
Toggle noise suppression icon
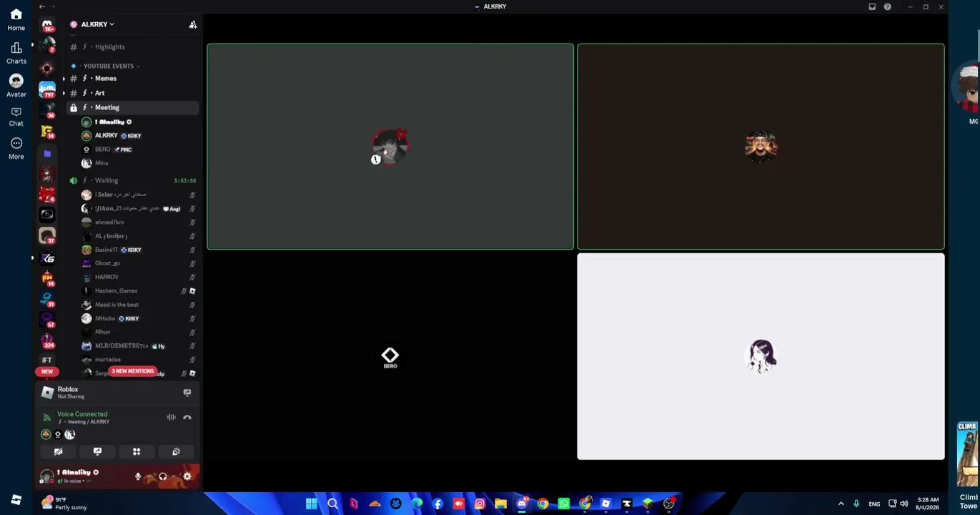click(x=172, y=417)
